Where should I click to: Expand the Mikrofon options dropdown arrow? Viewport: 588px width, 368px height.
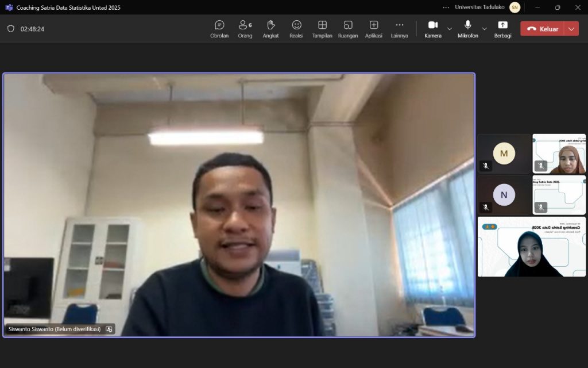point(484,29)
